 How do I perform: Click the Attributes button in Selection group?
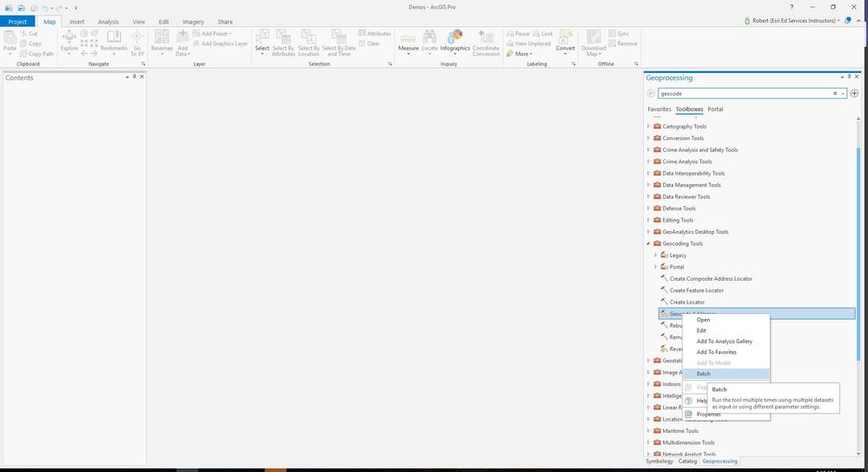pyautogui.click(x=374, y=34)
